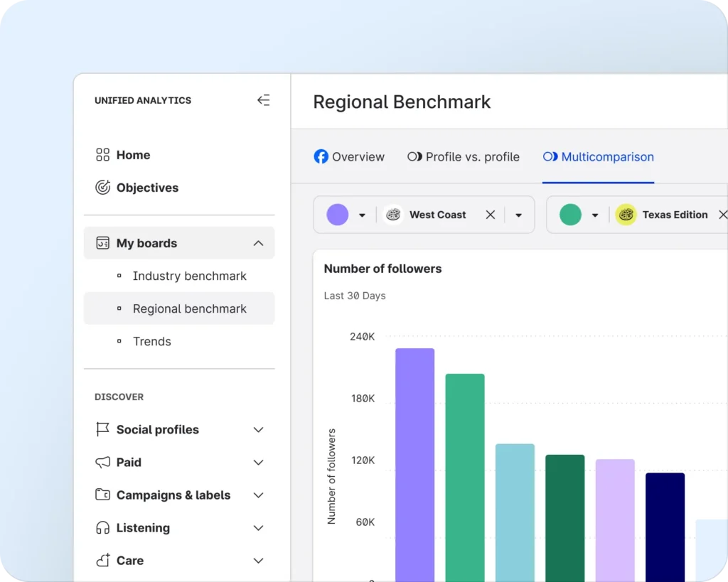Click the My boards calendar icon
Image resolution: width=728 pixels, height=582 pixels.
(x=102, y=243)
